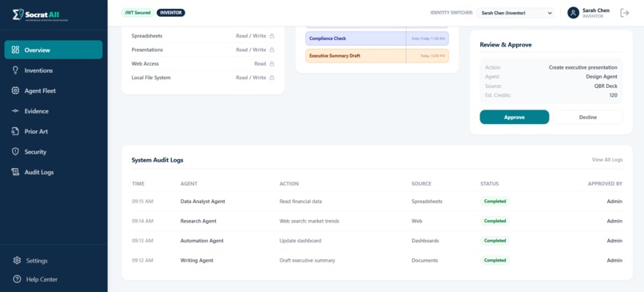Open Audit Logs from the sidebar
This screenshot has height=292, width=644.
[x=54, y=172]
